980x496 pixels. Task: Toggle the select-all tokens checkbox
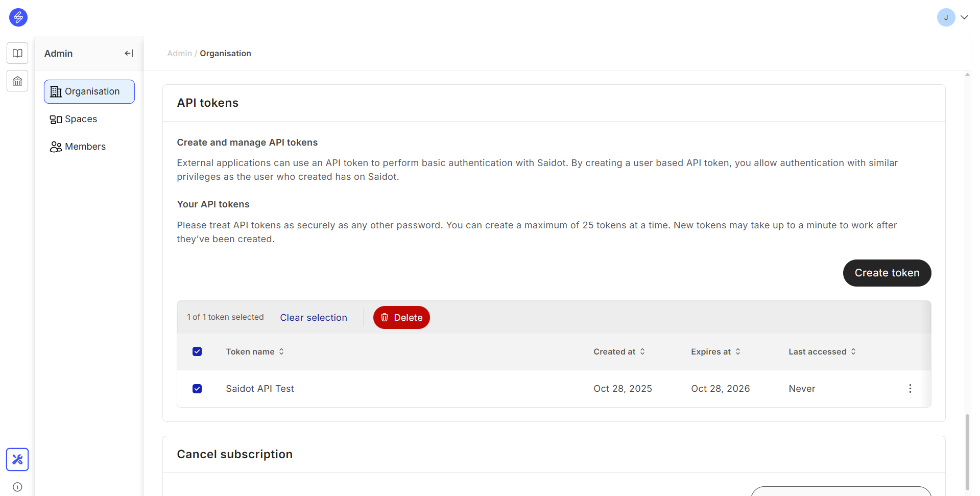coord(197,351)
